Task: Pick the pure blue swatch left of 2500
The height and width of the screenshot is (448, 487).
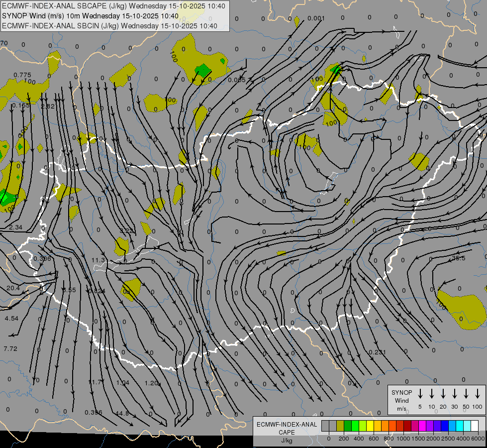Action: 445,426
